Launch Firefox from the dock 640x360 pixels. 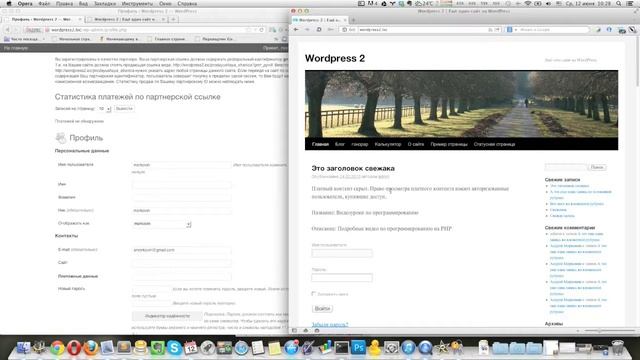pyautogui.click(x=91, y=348)
